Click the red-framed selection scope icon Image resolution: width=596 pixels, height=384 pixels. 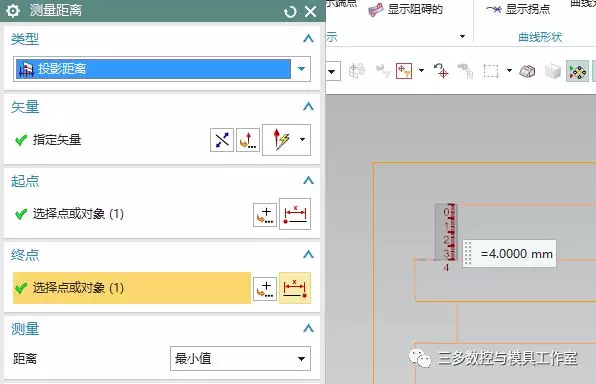[404, 71]
